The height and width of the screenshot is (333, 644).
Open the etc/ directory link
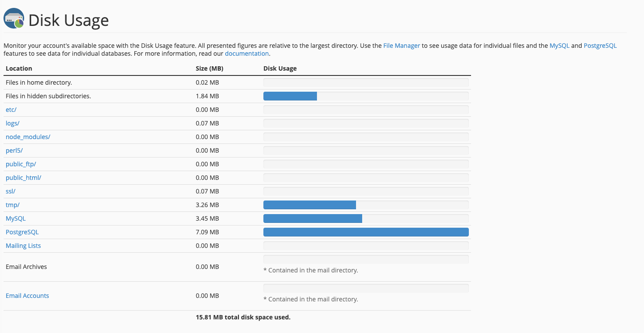(x=11, y=110)
